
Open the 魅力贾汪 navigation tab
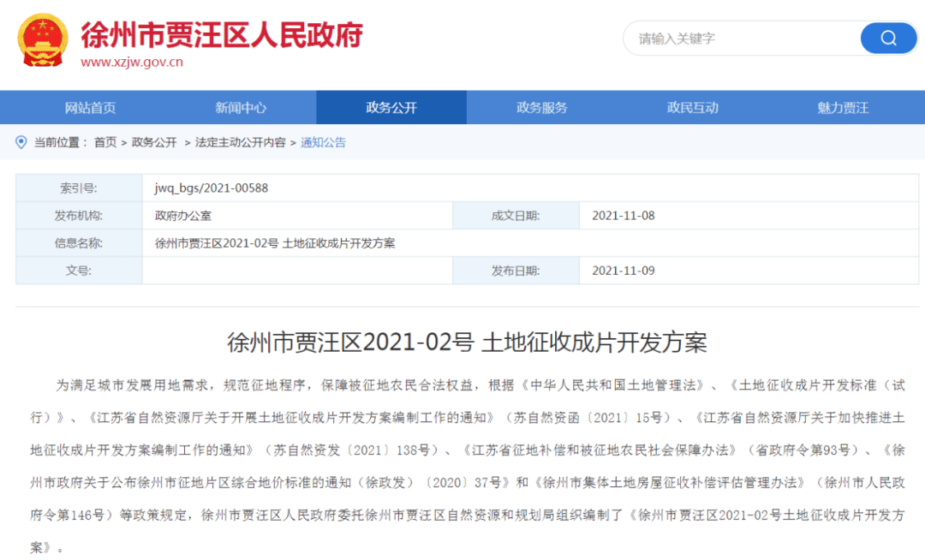pos(843,107)
